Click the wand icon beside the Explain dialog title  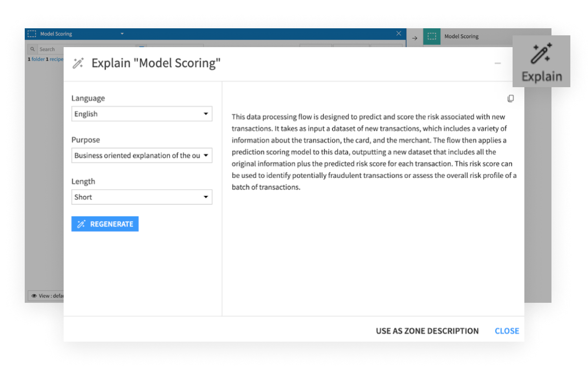pos(78,63)
